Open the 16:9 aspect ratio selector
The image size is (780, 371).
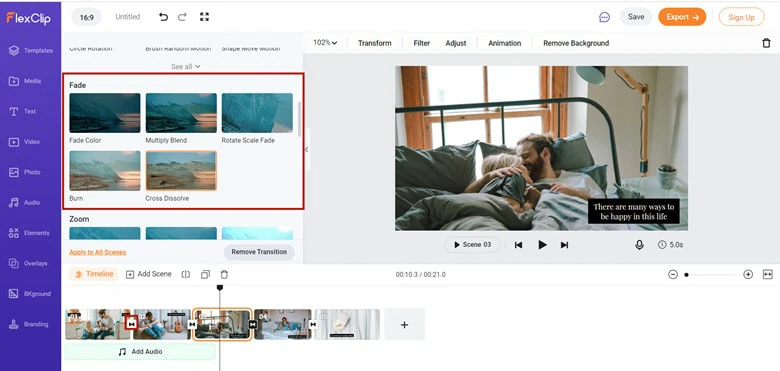click(87, 17)
